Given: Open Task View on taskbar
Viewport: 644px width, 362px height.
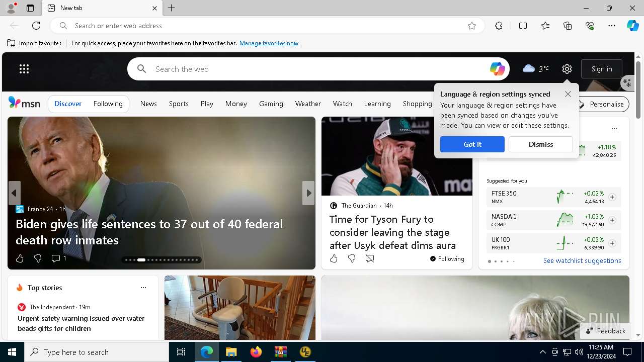Looking at the screenshot, I should pyautogui.click(x=181, y=352).
